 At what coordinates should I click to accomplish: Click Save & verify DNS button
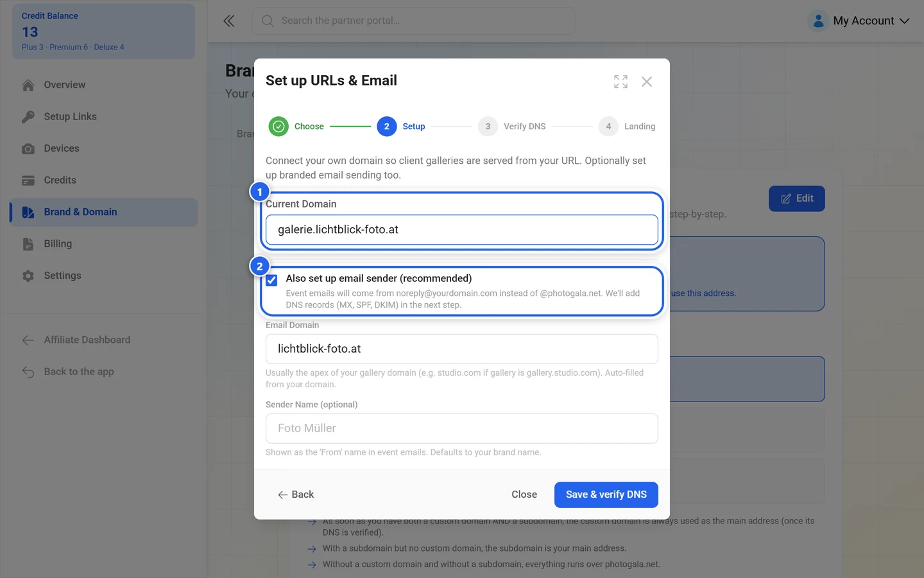point(606,495)
